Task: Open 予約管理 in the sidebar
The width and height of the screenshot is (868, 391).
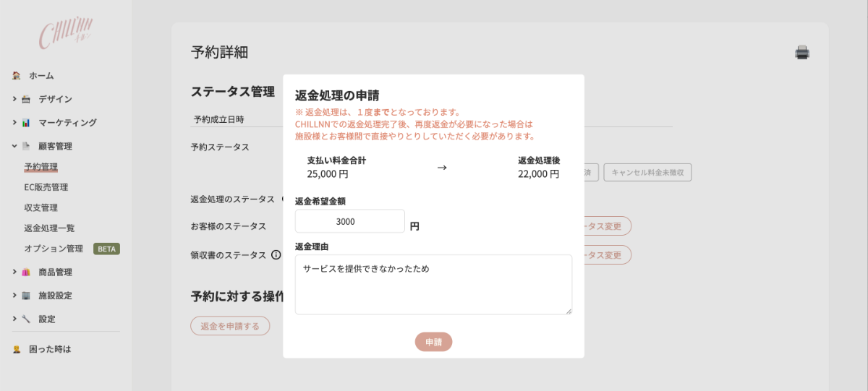Action: click(x=41, y=167)
